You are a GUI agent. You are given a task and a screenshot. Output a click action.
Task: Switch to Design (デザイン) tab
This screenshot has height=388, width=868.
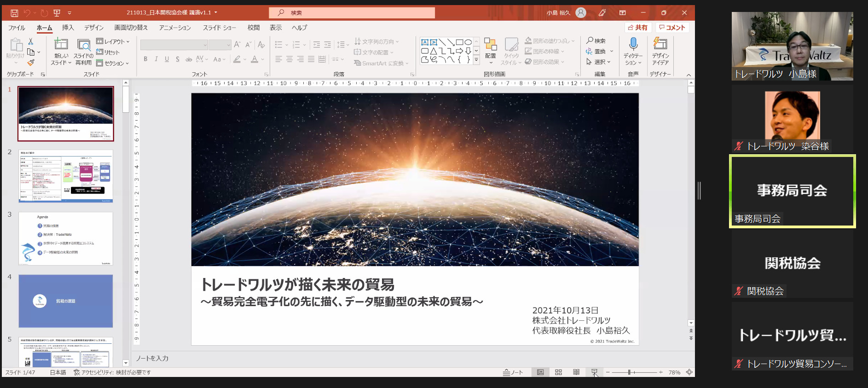93,28
